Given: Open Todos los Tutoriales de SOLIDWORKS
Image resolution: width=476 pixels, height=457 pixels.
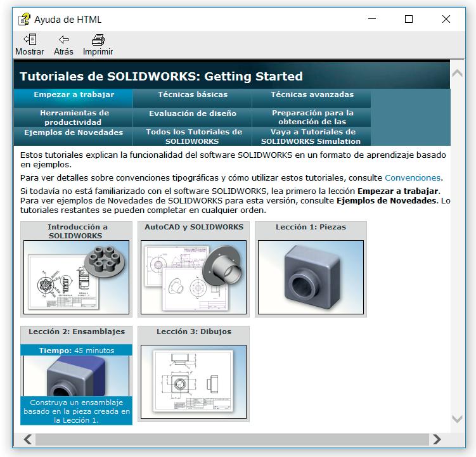Looking at the screenshot, I should pyautogui.click(x=193, y=136).
